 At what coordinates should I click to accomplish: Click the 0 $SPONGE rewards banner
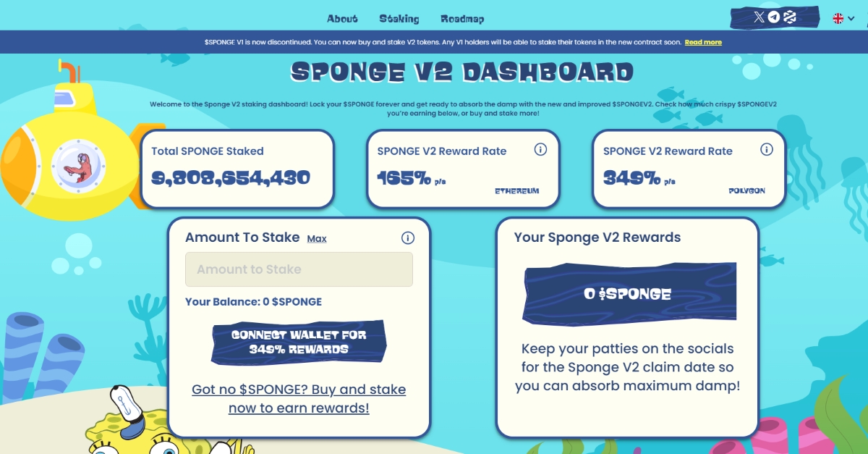click(629, 293)
